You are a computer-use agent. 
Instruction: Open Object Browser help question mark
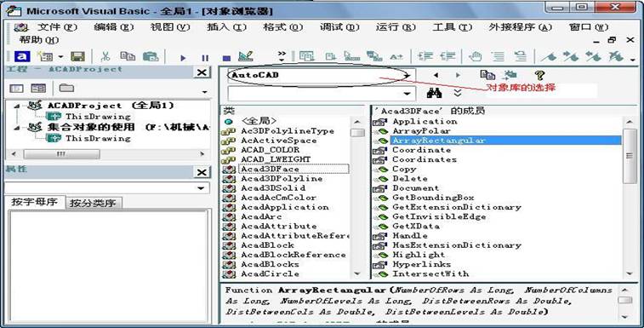(539, 75)
